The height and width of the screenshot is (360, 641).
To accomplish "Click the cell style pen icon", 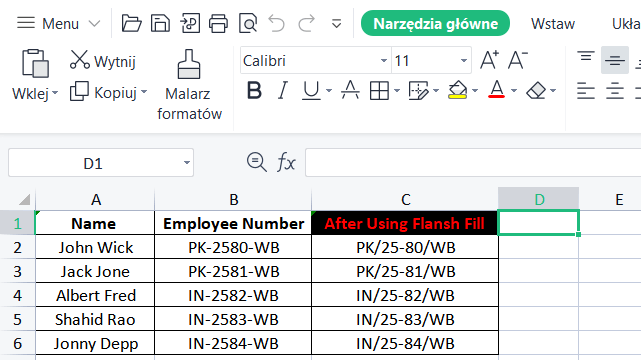I will 419,90.
